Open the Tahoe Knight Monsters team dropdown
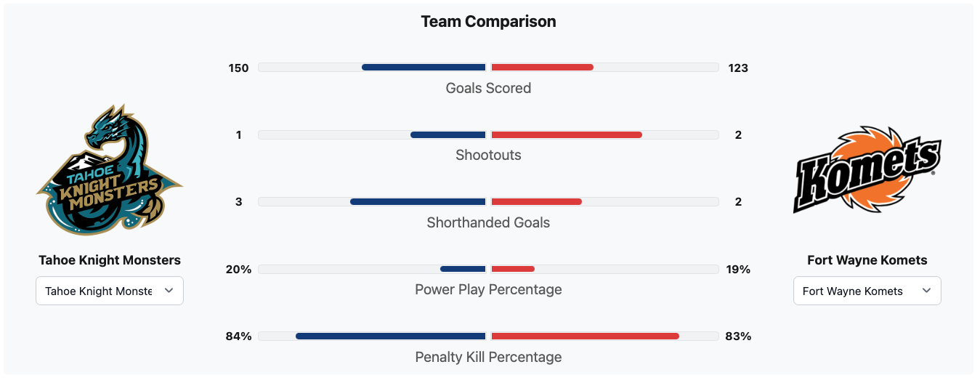 (x=110, y=291)
